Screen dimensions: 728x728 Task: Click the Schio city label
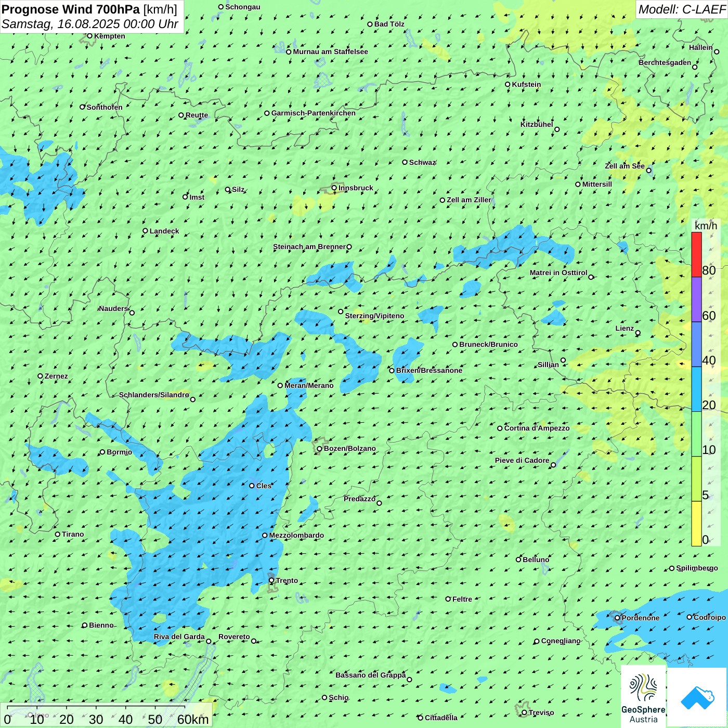(x=339, y=697)
